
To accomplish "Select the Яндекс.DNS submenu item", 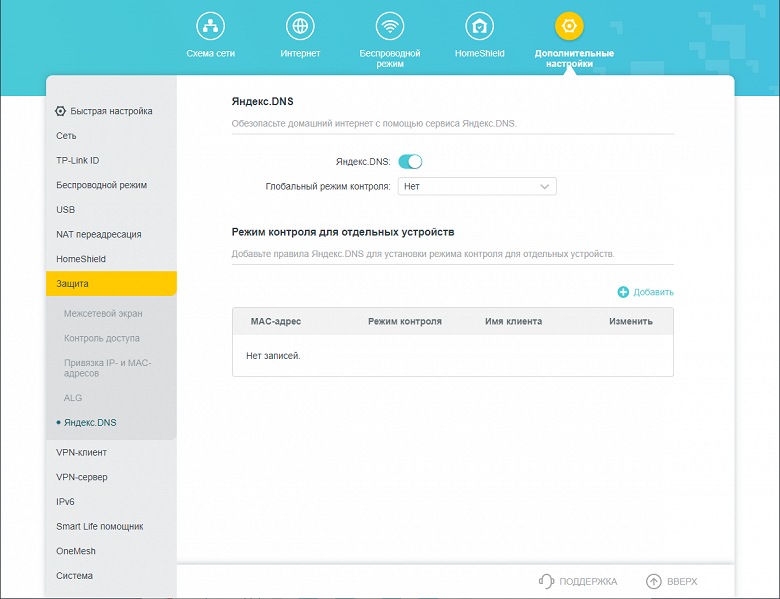I will 90,422.
